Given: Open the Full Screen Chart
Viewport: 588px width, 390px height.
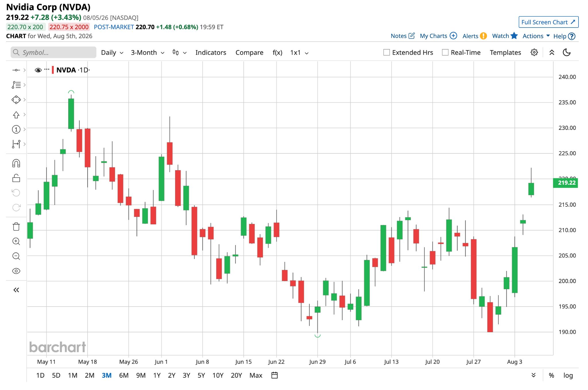Looking at the screenshot, I should (x=548, y=22).
